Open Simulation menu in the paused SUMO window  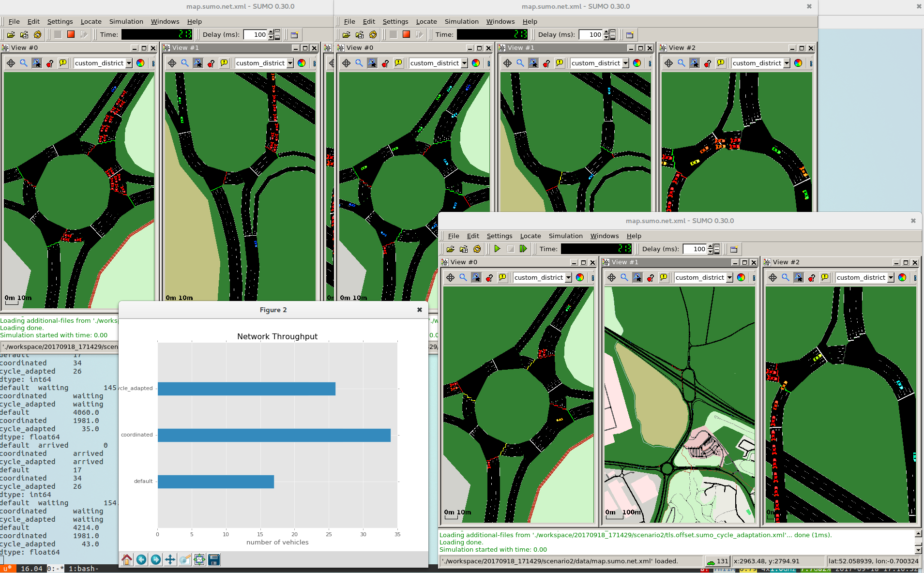point(565,236)
